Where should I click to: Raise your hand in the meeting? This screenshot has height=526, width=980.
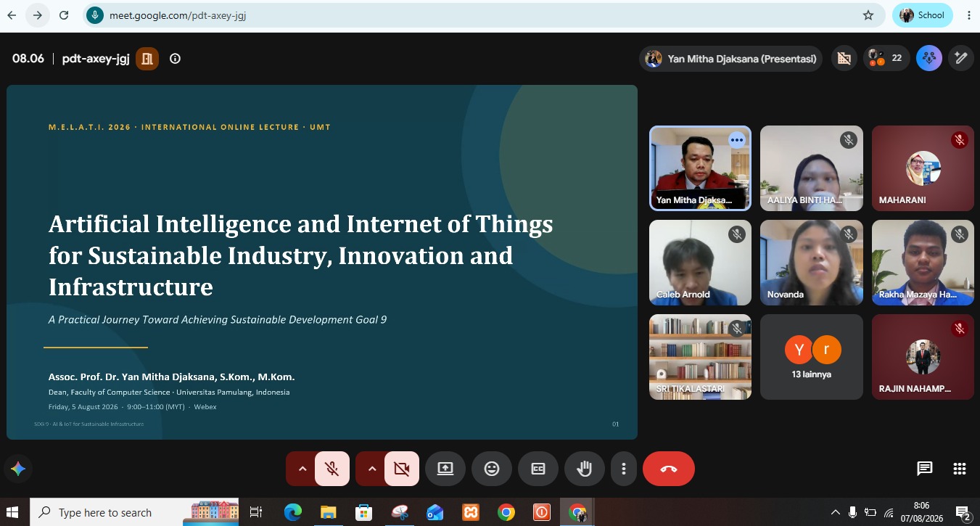584,469
